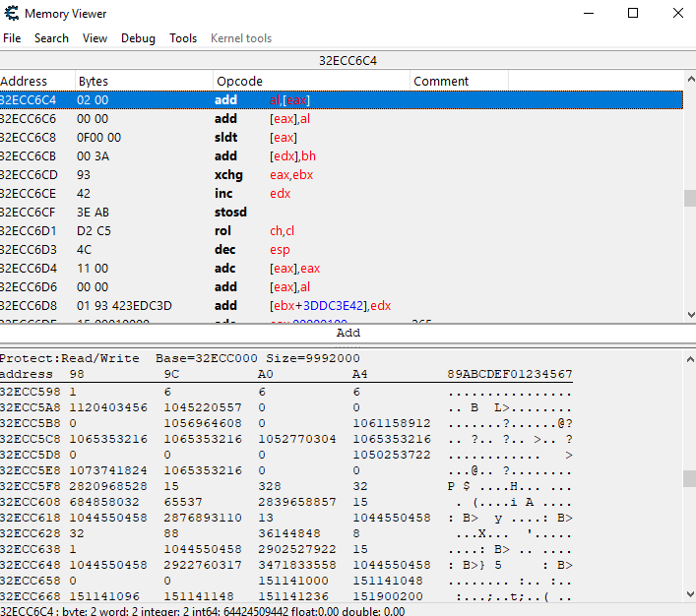Open the Search menu
The height and width of the screenshot is (616, 696).
[x=51, y=38]
